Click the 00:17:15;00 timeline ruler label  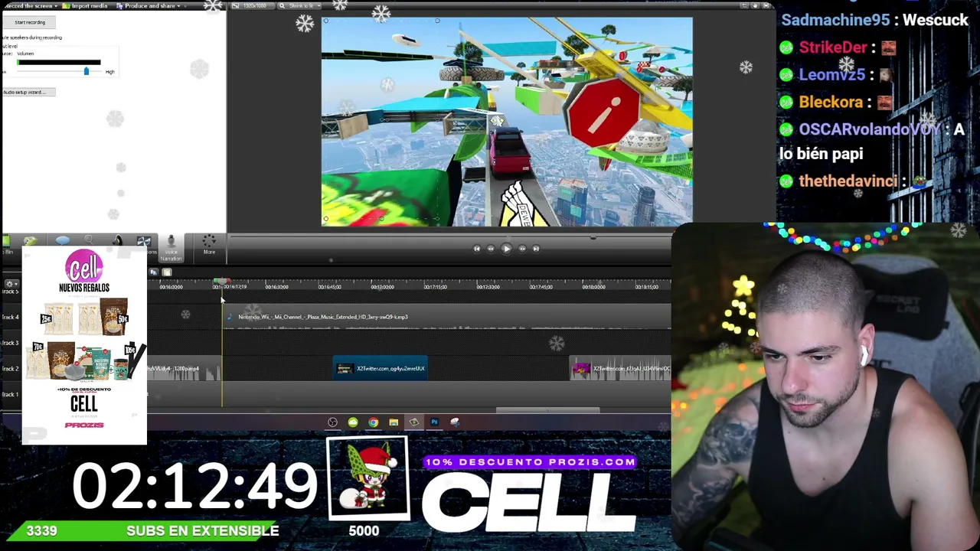click(x=436, y=287)
